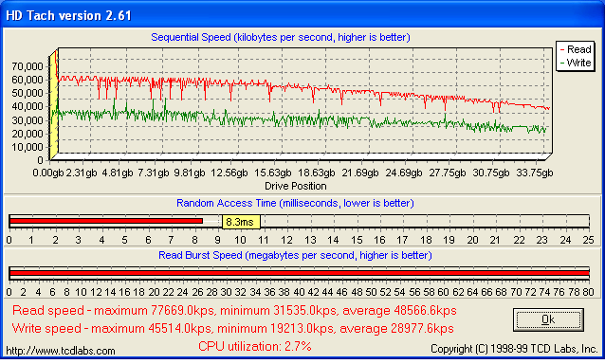The image size is (605, 364).
Task: Click the 15 tick on access time scale
Action: pos(357,240)
